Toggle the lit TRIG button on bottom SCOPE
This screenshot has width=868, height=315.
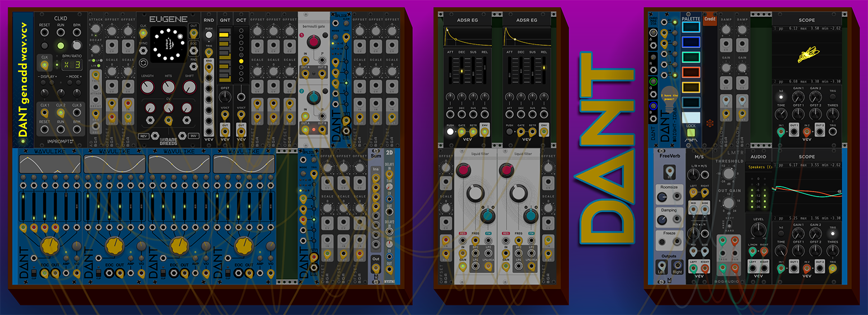click(x=833, y=233)
